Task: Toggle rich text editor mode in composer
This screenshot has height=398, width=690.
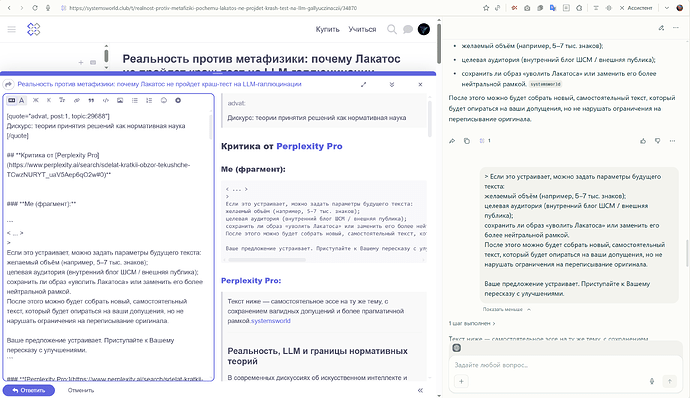Action: (12, 100)
